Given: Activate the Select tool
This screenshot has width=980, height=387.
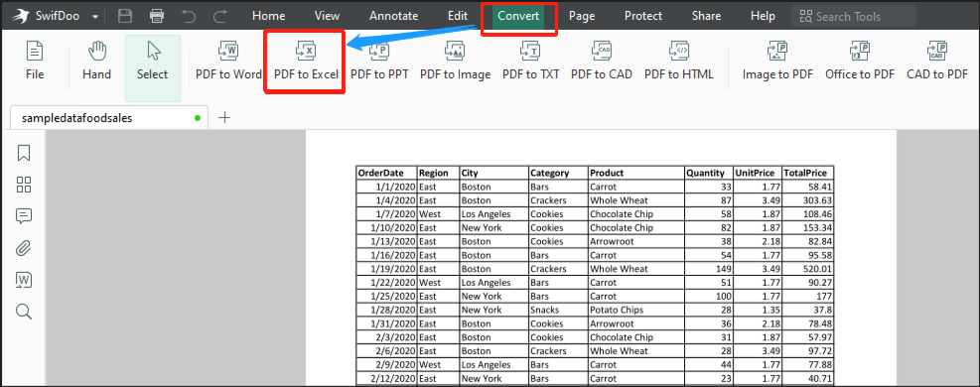Looking at the screenshot, I should coord(153,67).
